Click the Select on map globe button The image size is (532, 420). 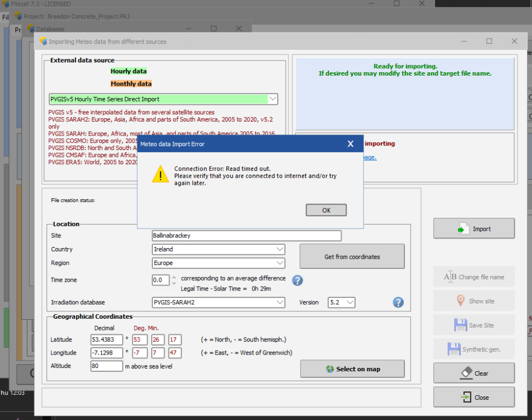(352, 369)
